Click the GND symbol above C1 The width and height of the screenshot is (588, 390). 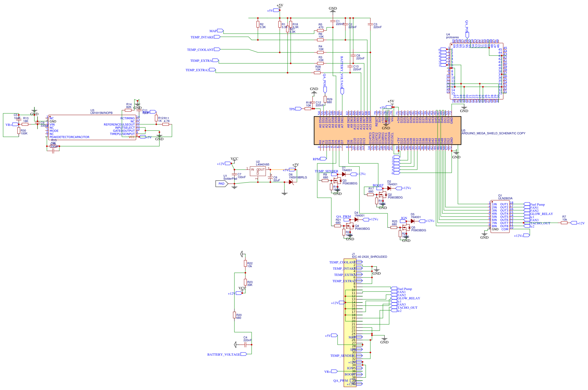[x=333, y=9]
